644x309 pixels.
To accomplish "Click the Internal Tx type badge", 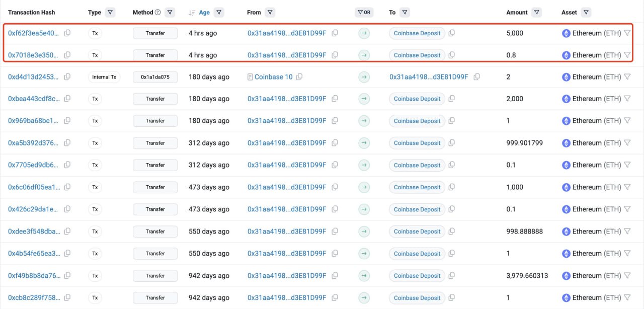I will [x=104, y=77].
